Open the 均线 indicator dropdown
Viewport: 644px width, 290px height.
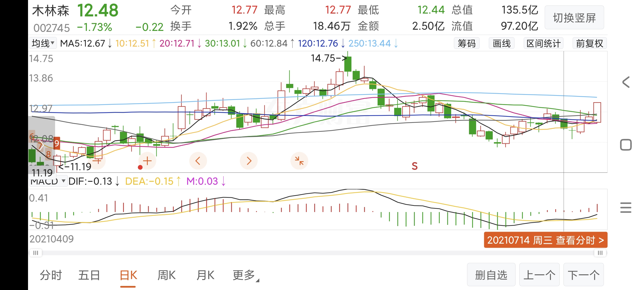(43, 43)
